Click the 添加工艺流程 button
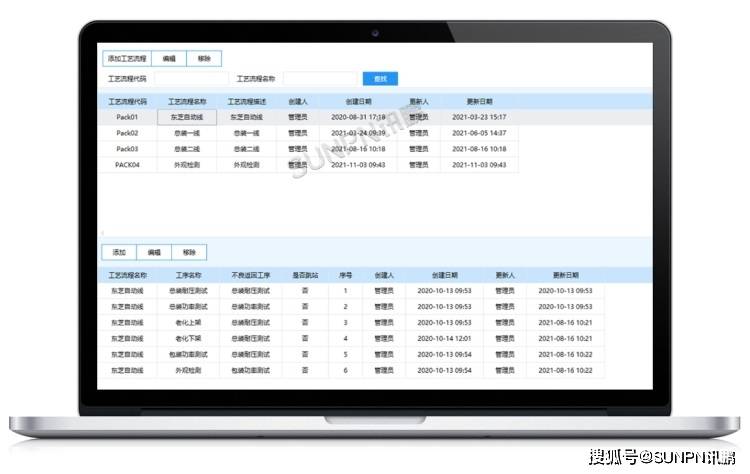Viewport: 750px width, 474px height. tap(127, 59)
